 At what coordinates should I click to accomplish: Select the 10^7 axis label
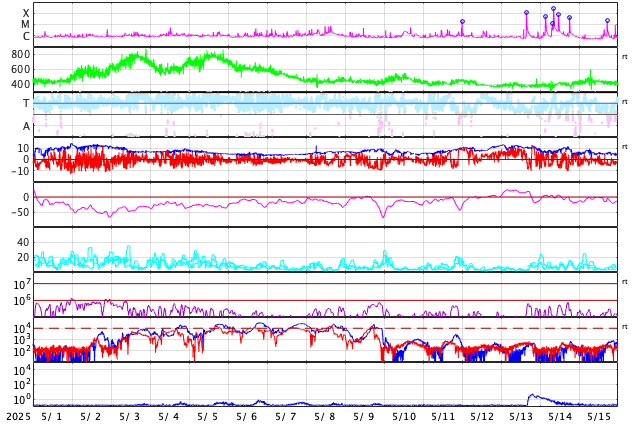(22, 284)
